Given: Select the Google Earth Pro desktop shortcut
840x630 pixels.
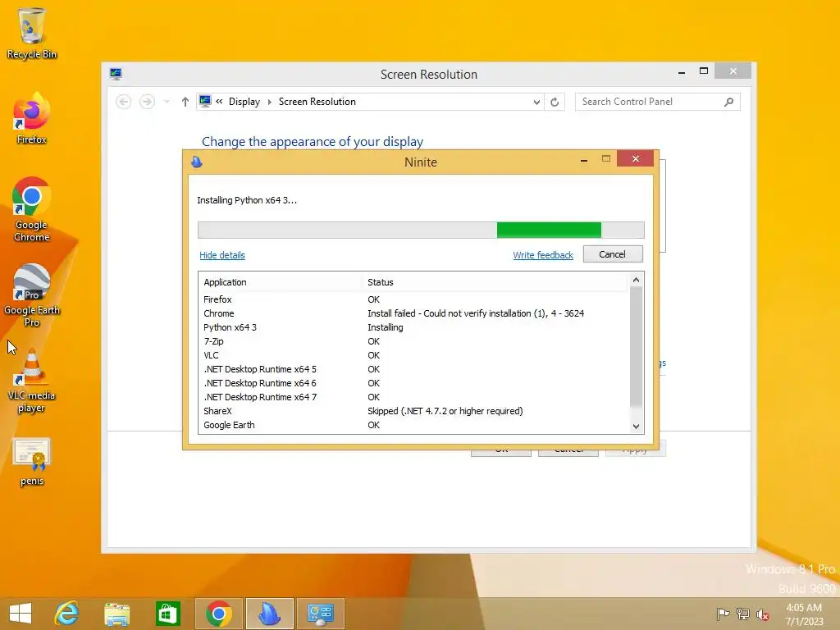Looking at the screenshot, I should point(32,294).
